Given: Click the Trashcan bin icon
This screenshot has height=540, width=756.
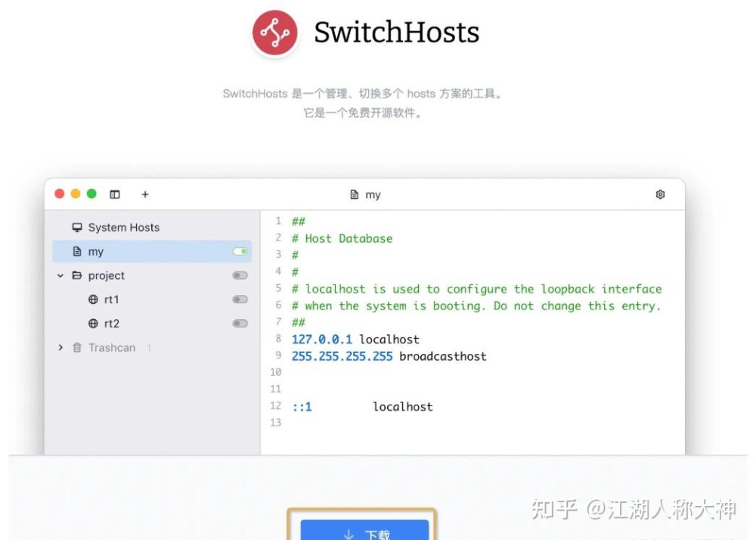Looking at the screenshot, I should [x=77, y=348].
